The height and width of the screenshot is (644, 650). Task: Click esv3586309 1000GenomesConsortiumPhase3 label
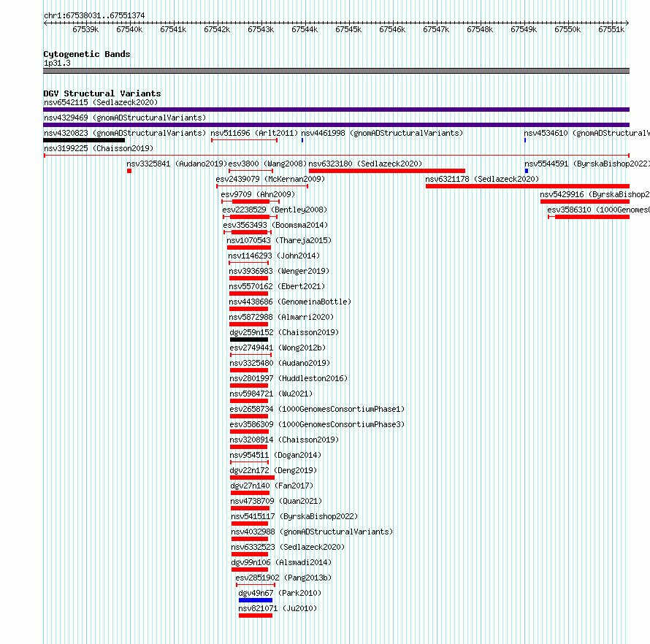[x=317, y=424]
